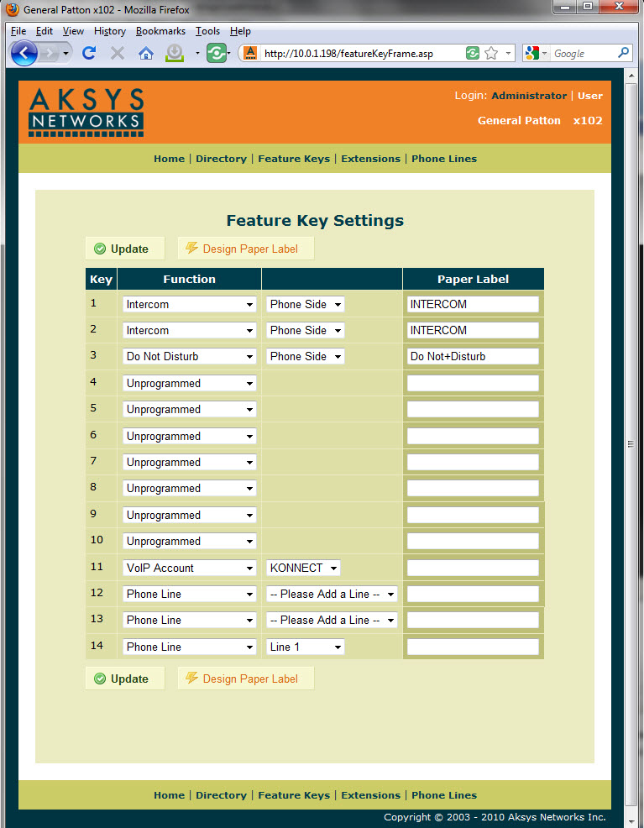Click the grayed-out Stop loading X icon
Image resolution: width=644 pixels, height=828 pixels.
pyautogui.click(x=118, y=53)
